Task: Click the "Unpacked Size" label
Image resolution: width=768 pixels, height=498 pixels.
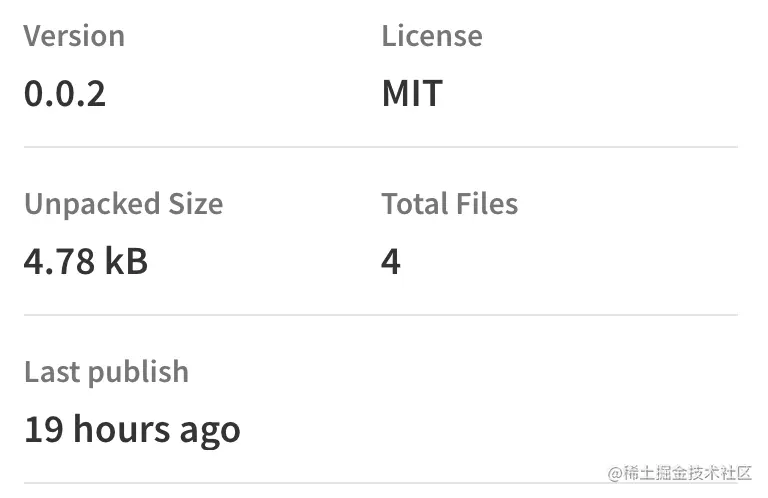Action: 123,204
